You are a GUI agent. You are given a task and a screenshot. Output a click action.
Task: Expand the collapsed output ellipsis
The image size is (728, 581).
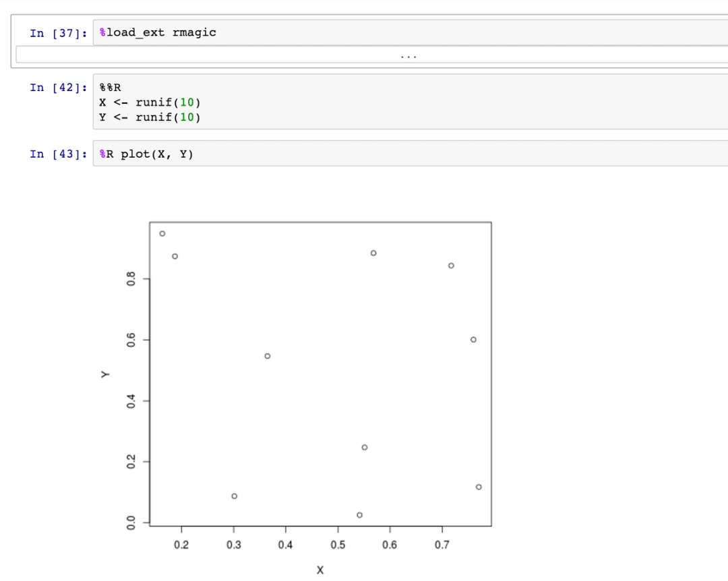pyautogui.click(x=408, y=57)
